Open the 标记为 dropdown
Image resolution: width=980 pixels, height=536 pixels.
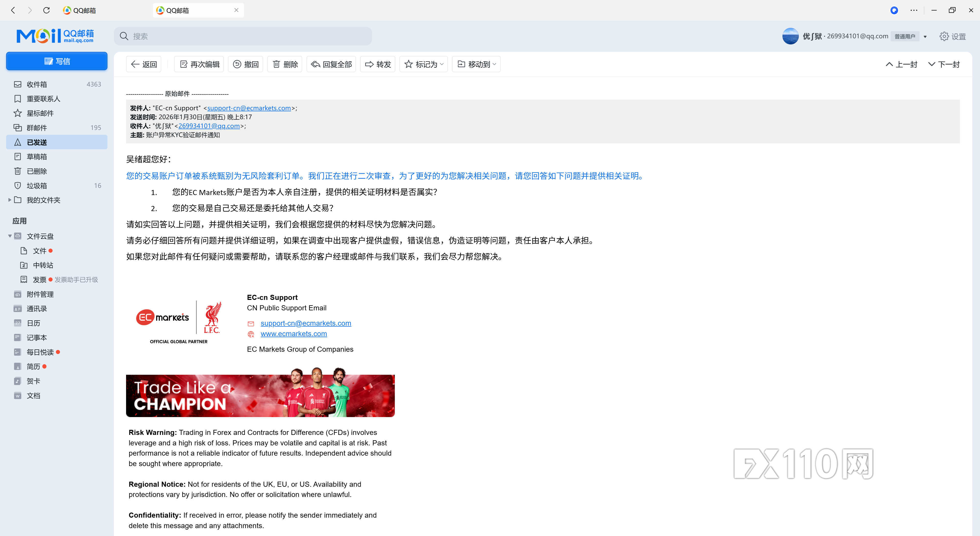coord(423,64)
